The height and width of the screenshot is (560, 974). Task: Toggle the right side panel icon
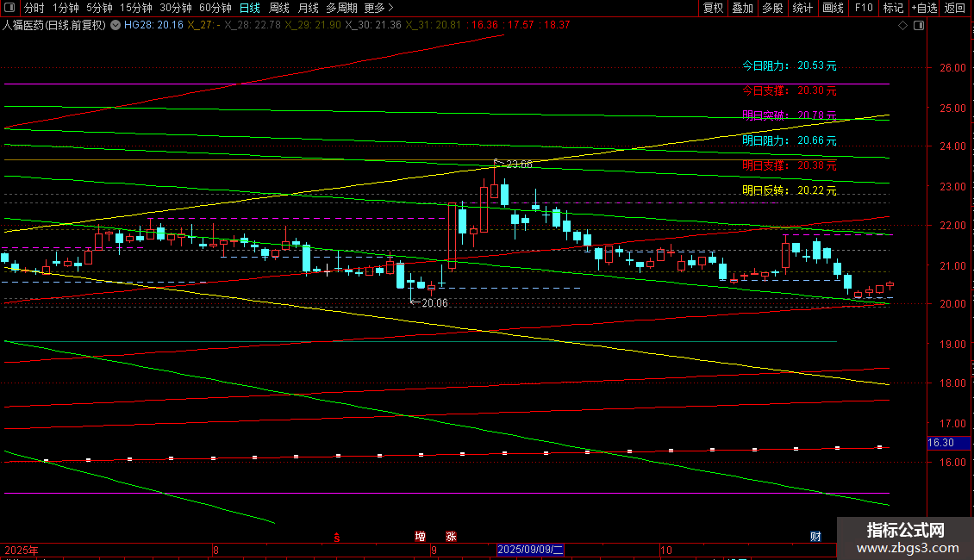click(x=919, y=26)
